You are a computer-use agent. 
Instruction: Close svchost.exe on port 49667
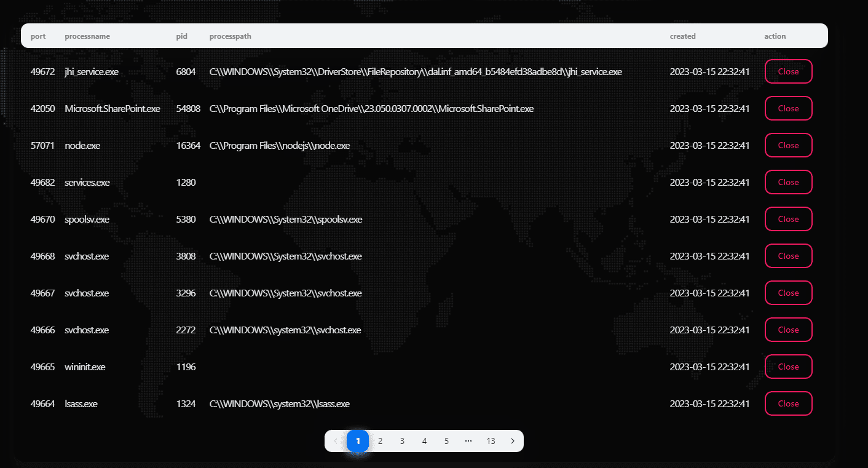(x=788, y=293)
